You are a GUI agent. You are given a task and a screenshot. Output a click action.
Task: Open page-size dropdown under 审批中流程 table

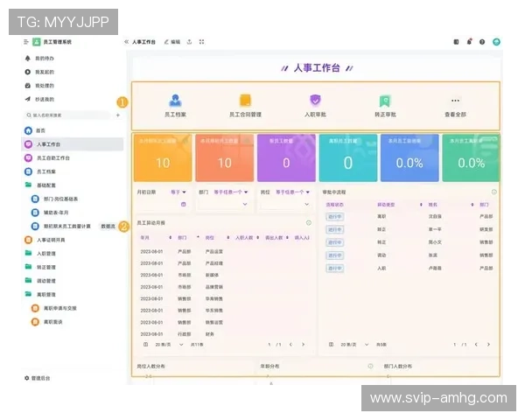click(x=354, y=344)
